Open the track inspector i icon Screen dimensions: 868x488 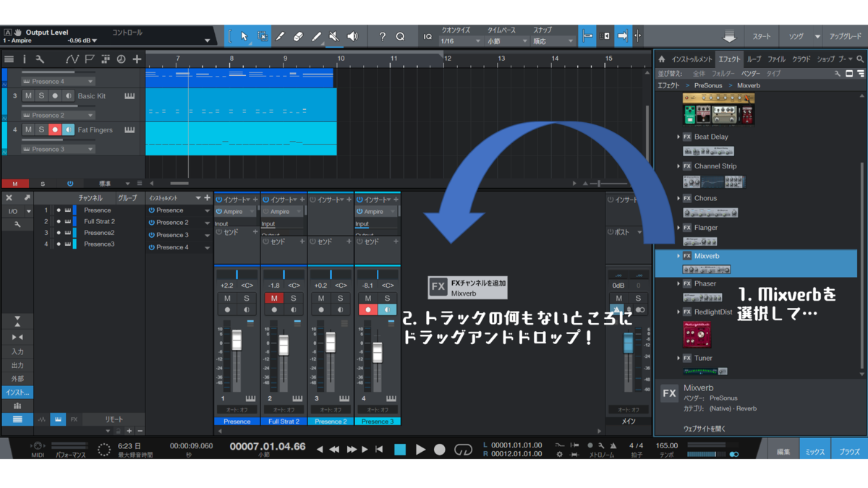click(24, 59)
